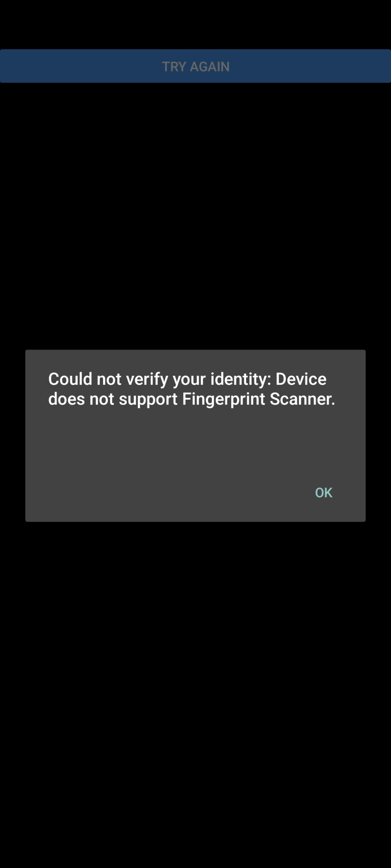391x868 pixels.
Task: Acknowledge the Fingerprint Scanner warning via OK
Action: tap(324, 492)
